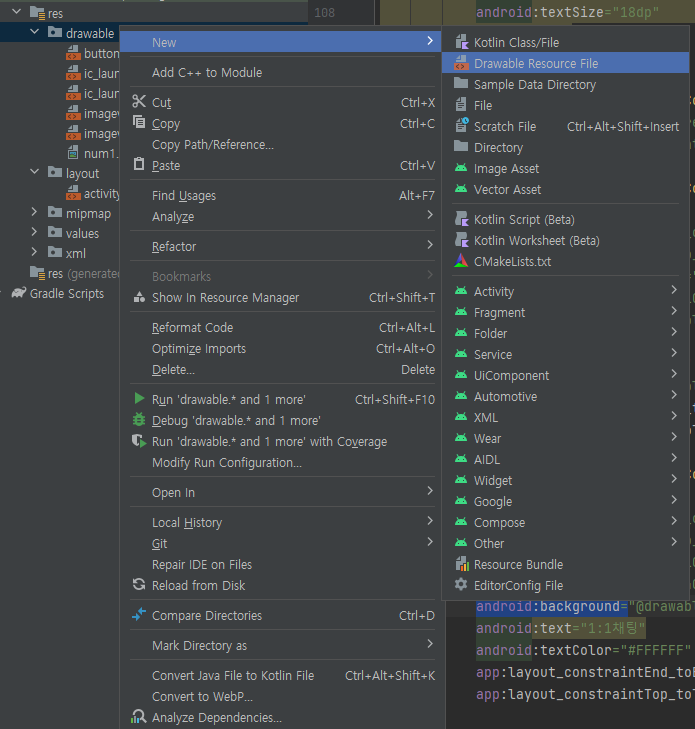Click the Analyze Dependencies icon

(139, 716)
